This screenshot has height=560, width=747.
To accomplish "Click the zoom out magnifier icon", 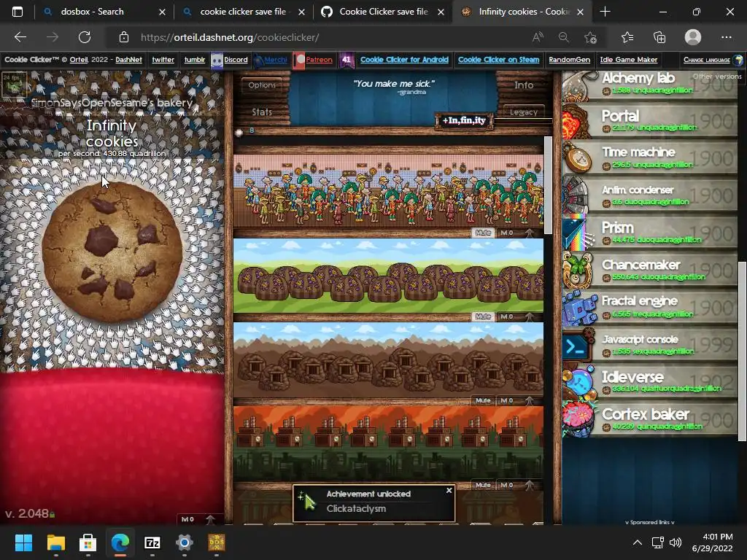I will 564,37.
